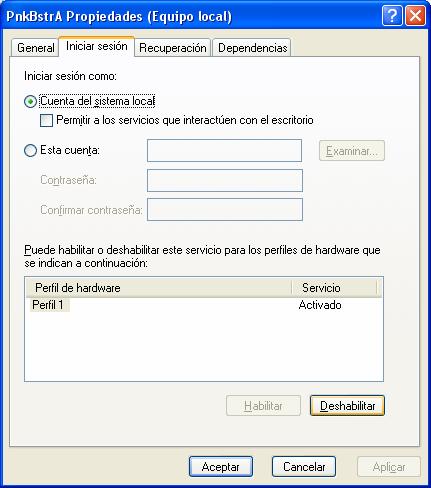Screen dimensions: 431x488
Task: Close the PnkBstrA properties dialog
Action: 415,15
